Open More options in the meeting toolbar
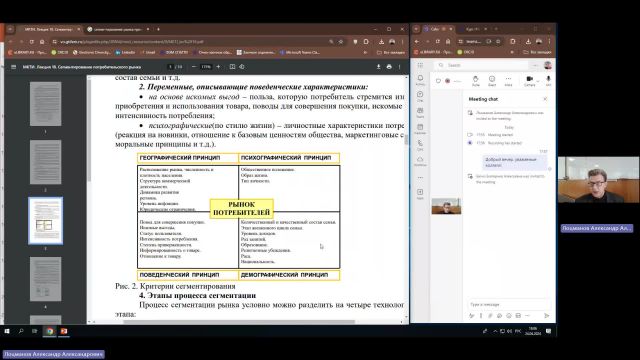The width and height of the screenshot is (640, 360). (x=508, y=80)
